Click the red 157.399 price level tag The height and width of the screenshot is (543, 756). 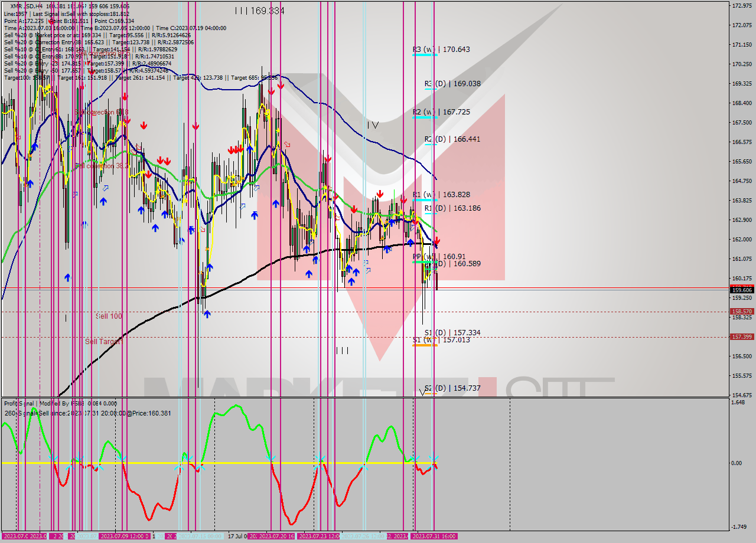coord(742,336)
